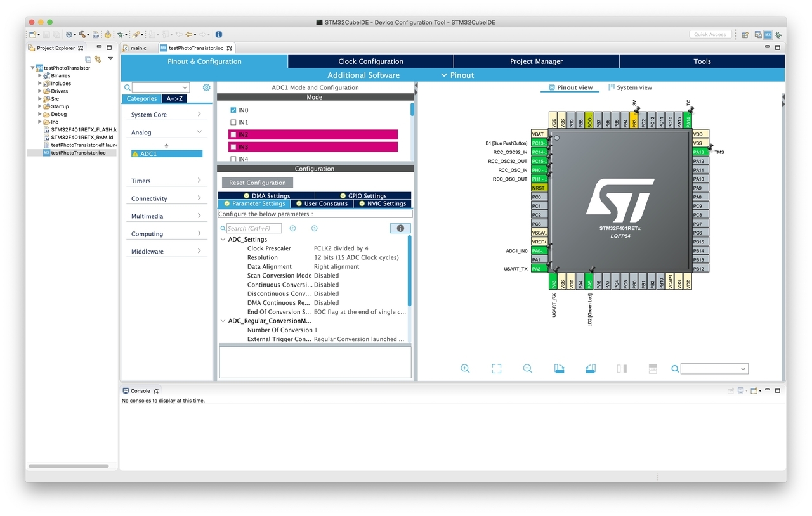Click the New file toolbar icon
Image resolution: width=812 pixels, height=516 pixels.
[x=32, y=34]
